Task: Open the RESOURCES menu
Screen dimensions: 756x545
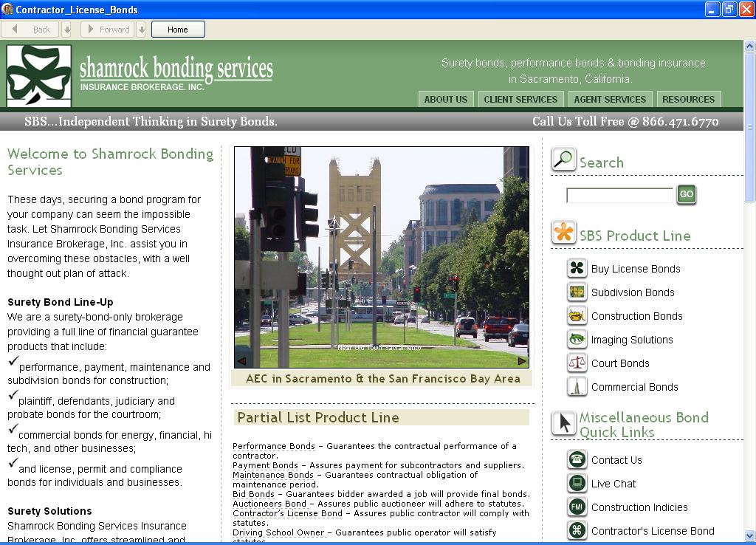Action: (689, 100)
